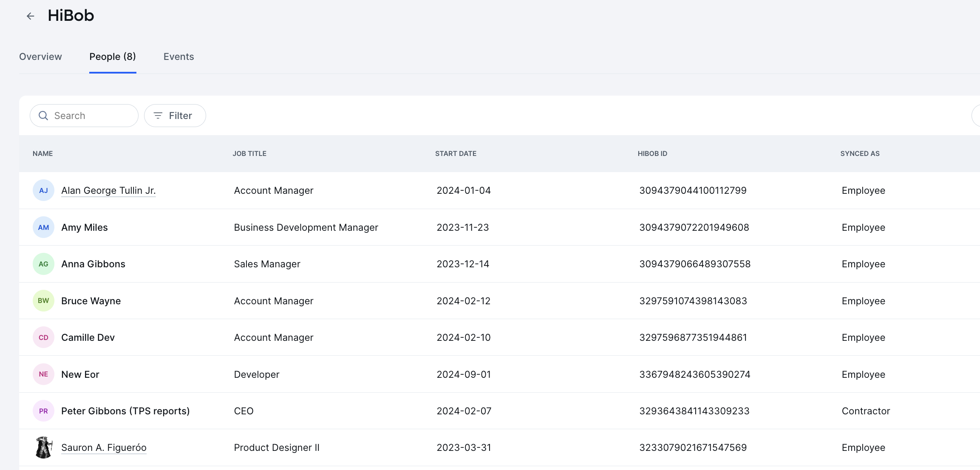Click Sauron A. Figueróo's profile photo
This screenshot has height=470, width=980.
tap(43, 447)
